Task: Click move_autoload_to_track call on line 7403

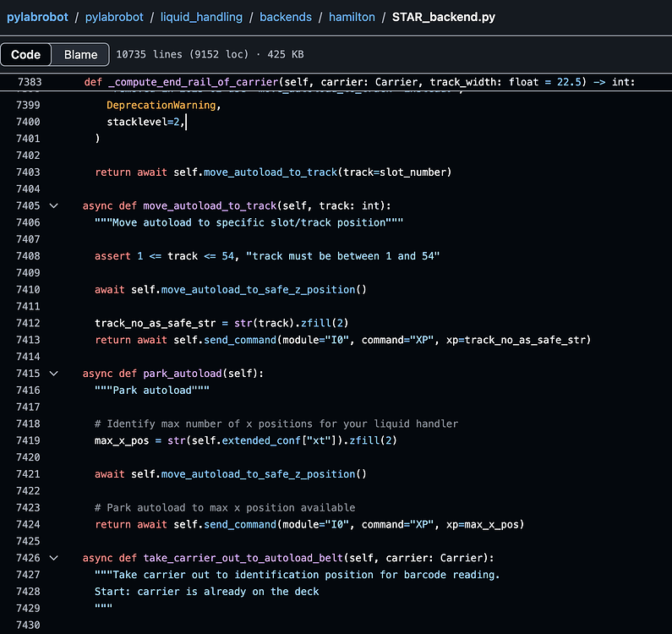Action: click(x=270, y=172)
